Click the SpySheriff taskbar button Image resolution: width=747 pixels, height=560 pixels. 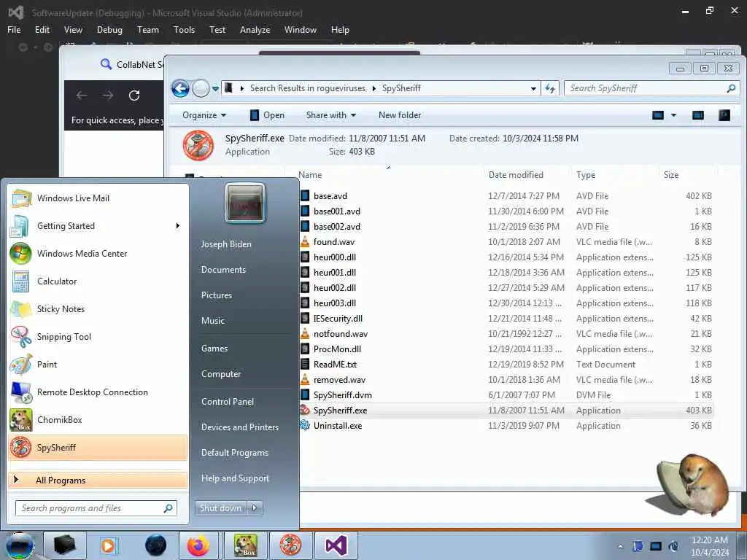(x=290, y=545)
